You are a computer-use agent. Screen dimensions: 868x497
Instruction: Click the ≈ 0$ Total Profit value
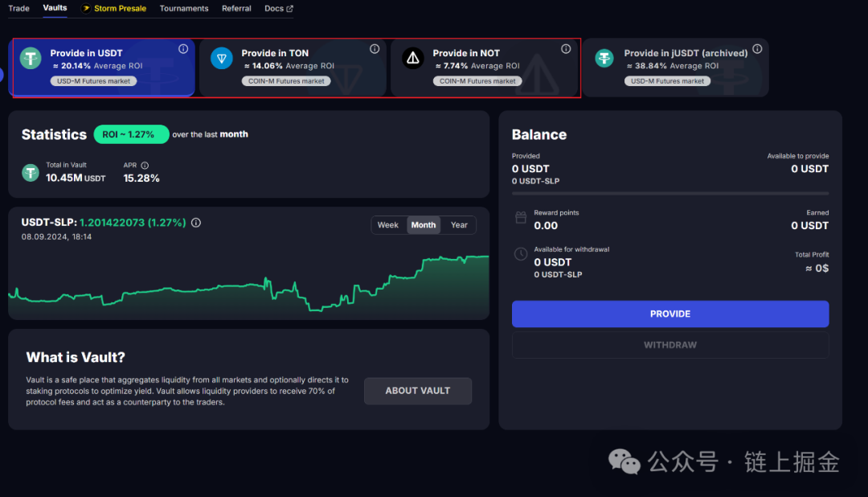(x=817, y=268)
